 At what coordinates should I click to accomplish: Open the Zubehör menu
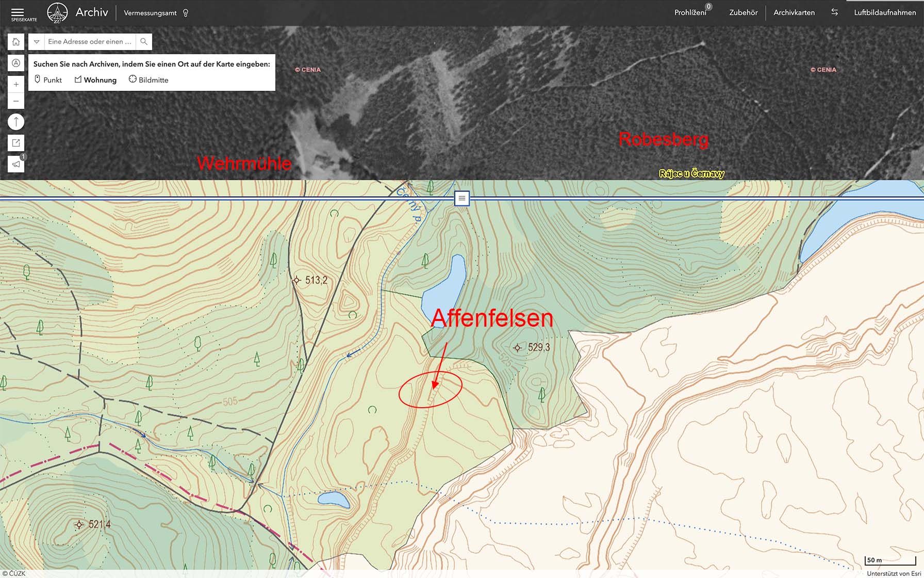[743, 13]
